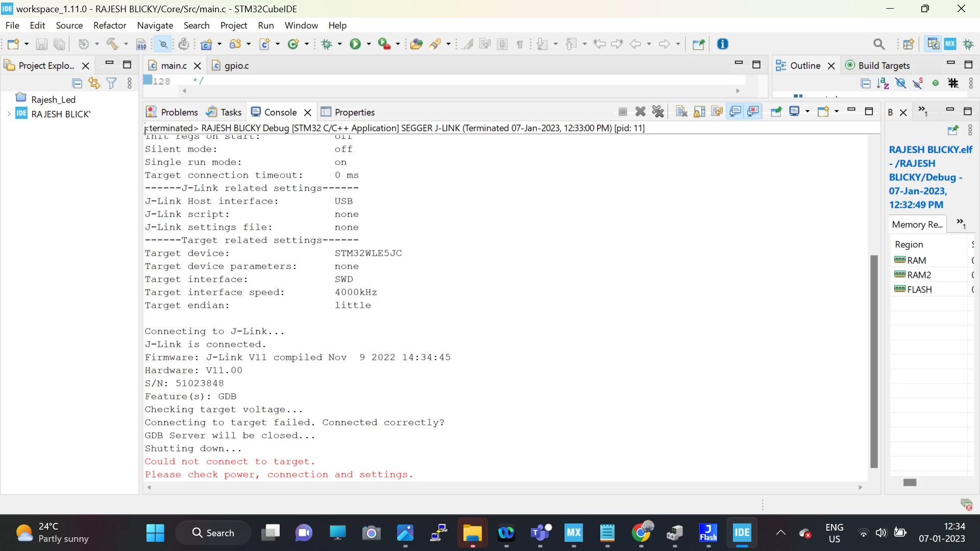Toggle the Skip All Breakpoints button

[163, 44]
